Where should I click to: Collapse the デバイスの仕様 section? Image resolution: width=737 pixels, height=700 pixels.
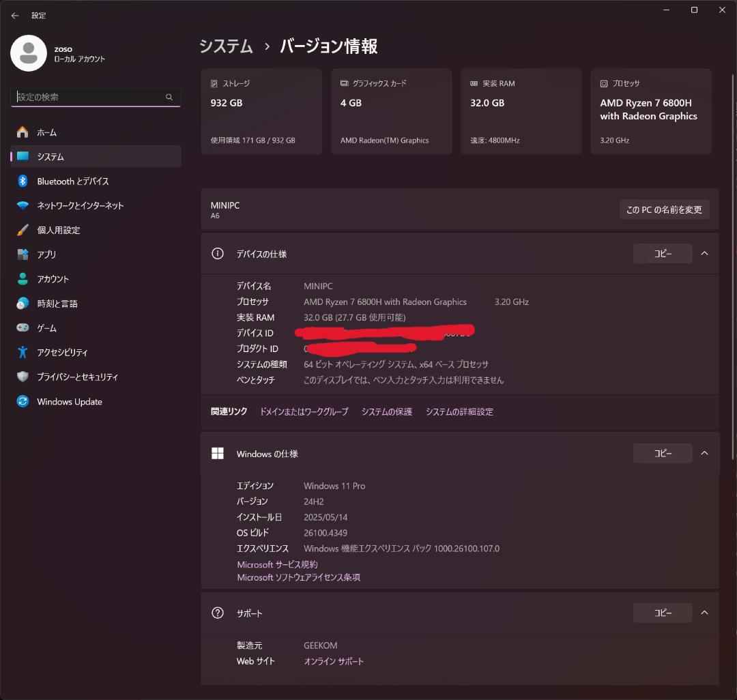704,253
